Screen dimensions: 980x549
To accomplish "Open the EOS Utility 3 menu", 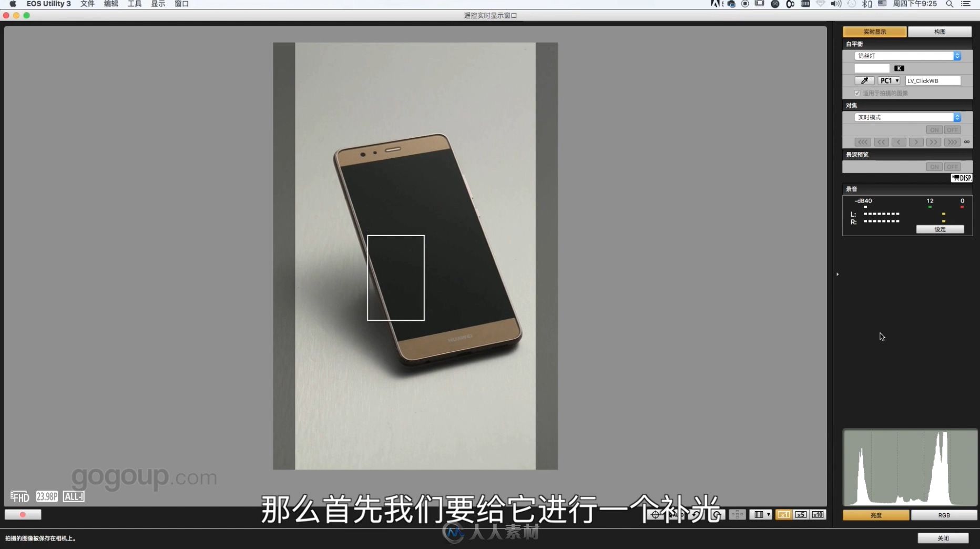I will pos(48,4).
